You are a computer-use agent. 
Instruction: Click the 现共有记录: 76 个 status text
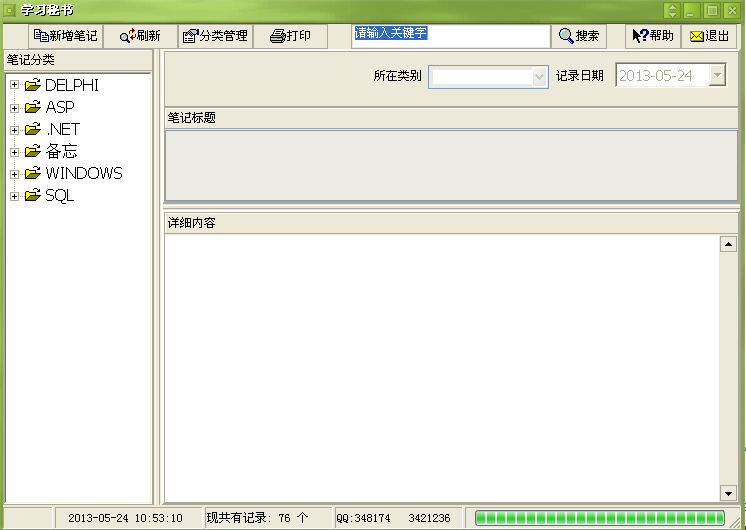(x=257, y=518)
